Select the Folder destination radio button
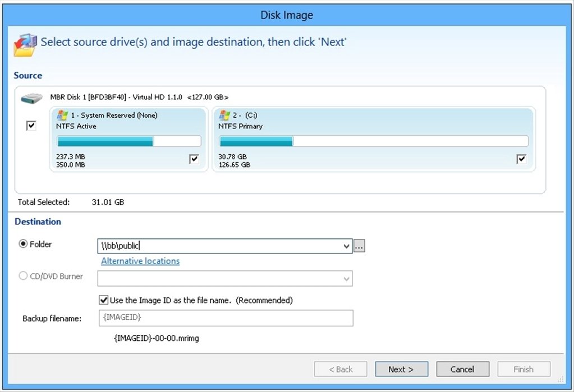This screenshot has height=392, width=574. (x=23, y=244)
